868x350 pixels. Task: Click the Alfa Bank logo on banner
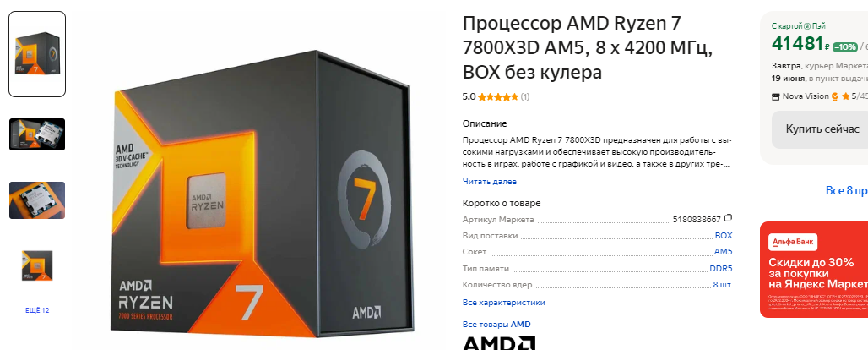coord(793,243)
